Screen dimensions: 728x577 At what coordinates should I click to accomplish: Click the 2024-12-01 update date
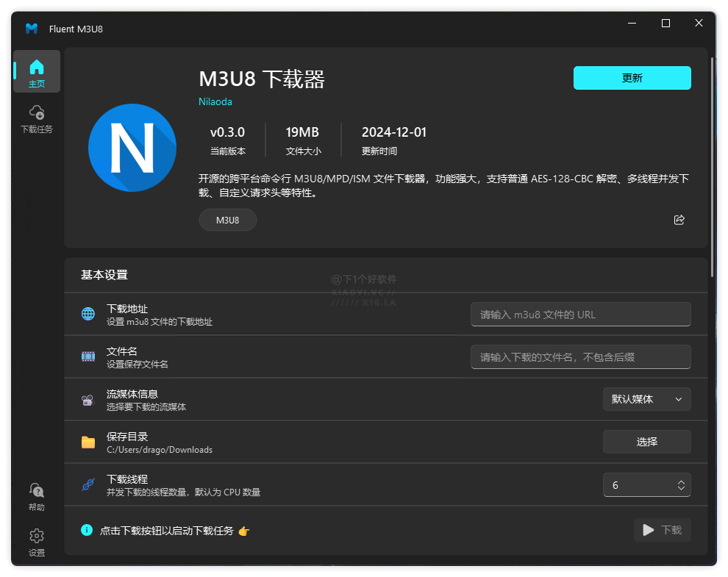pos(393,132)
